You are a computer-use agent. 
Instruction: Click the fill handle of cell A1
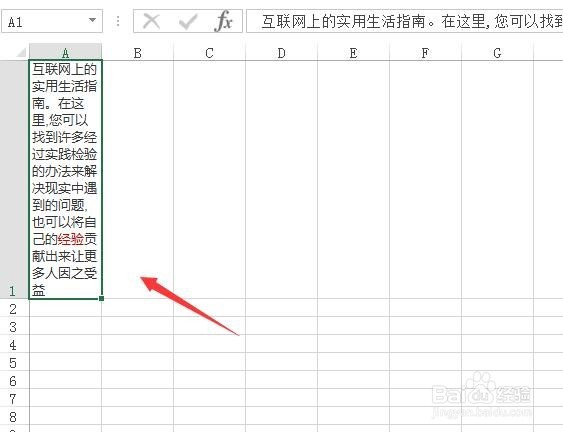102,298
